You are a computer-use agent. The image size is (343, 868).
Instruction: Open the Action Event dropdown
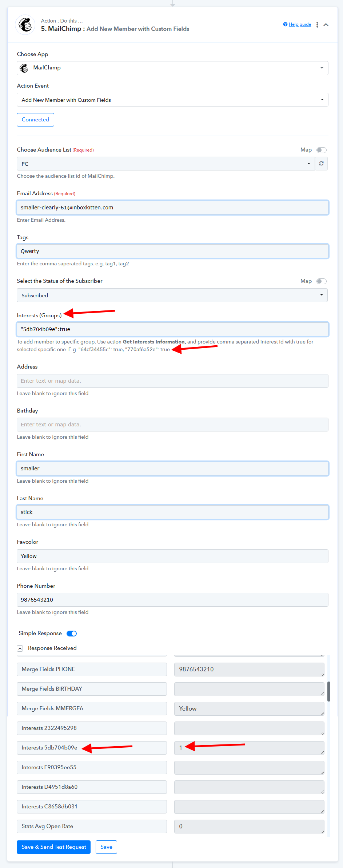click(x=172, y=100)
